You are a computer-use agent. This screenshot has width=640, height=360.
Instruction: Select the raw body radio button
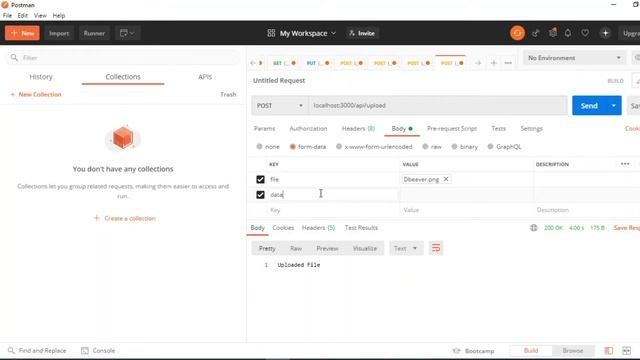click(x=425, y=146)
